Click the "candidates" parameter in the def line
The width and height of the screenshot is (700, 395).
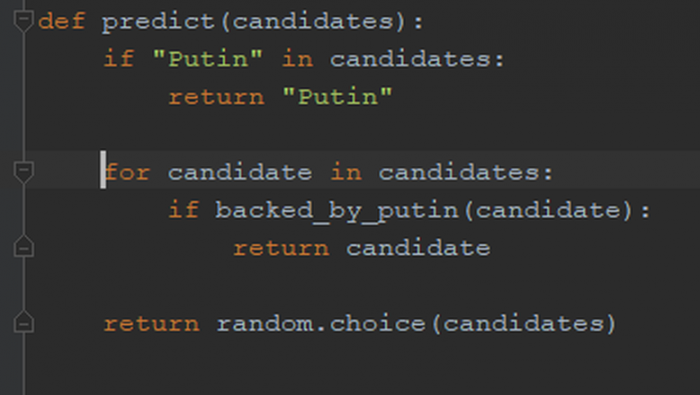click(x=313, y=21)
